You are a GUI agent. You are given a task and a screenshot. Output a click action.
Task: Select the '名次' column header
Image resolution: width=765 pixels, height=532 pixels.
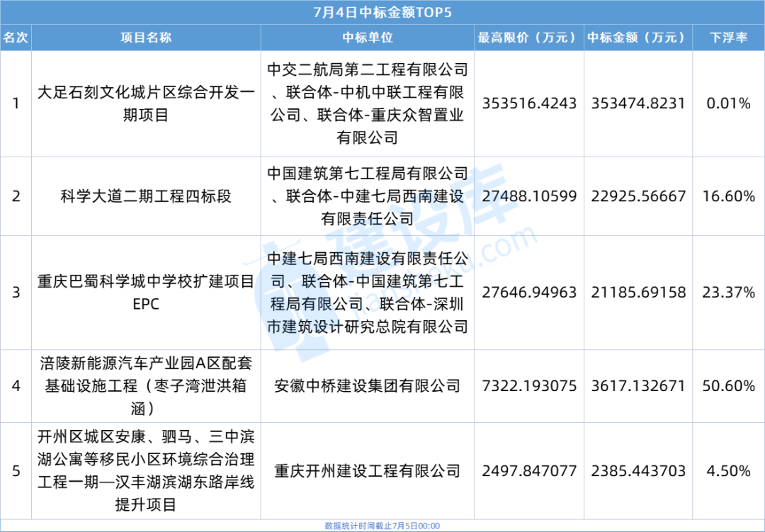click(x=16, y=38)
